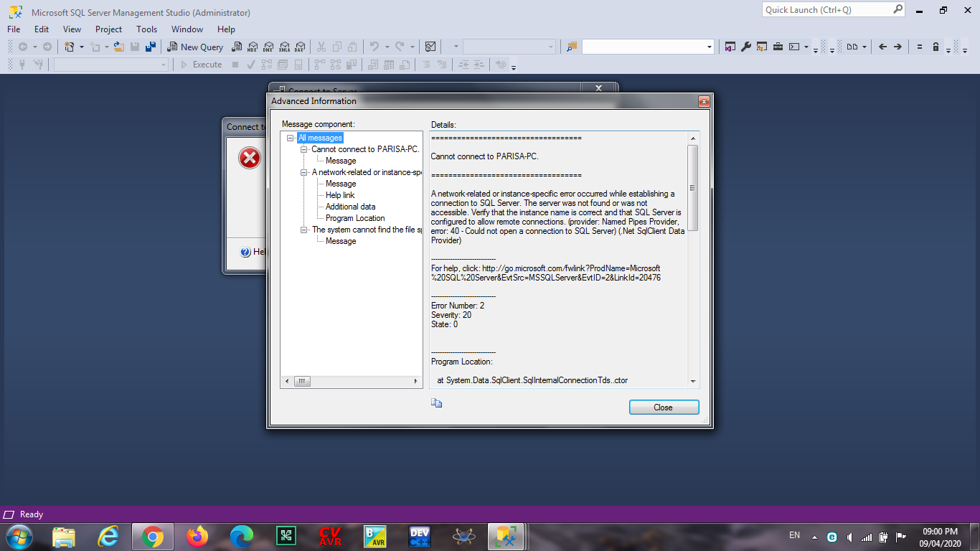Screen dimensions: 980x551
Task: Open a new XMLA query
Action: (x=284, y=47)
